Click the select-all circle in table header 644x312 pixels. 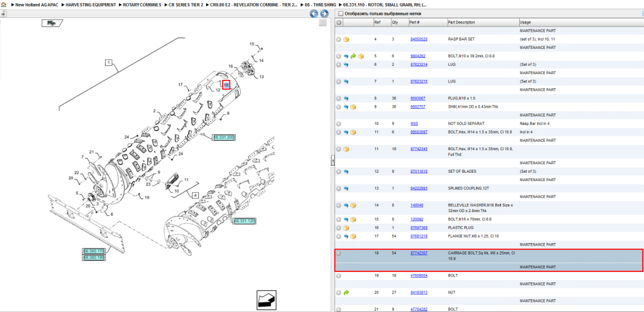(339, 23)
